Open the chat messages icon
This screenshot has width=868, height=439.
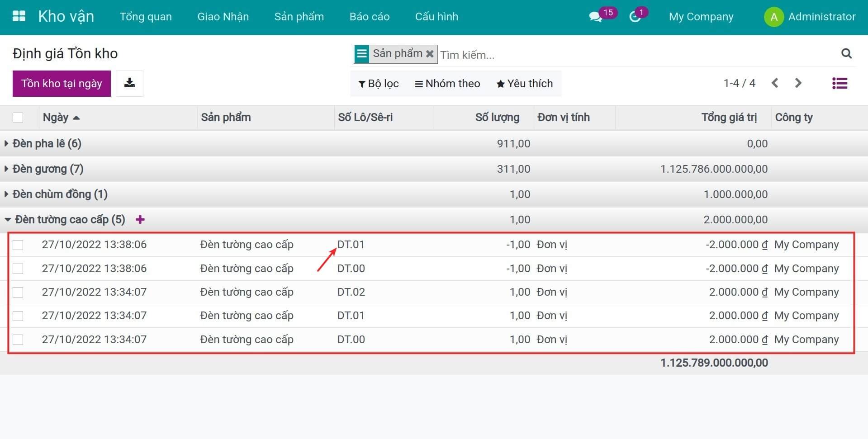[595, 17]
